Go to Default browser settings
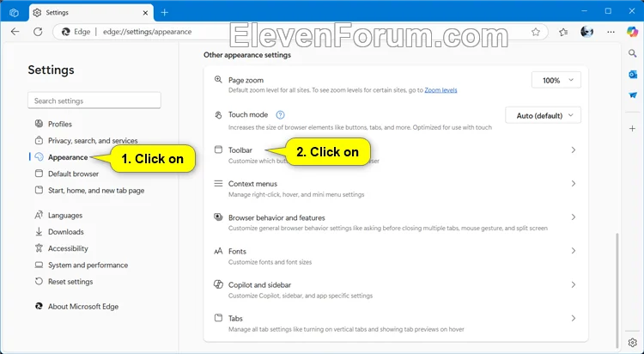The image size is (644, 354). point(73,174)
